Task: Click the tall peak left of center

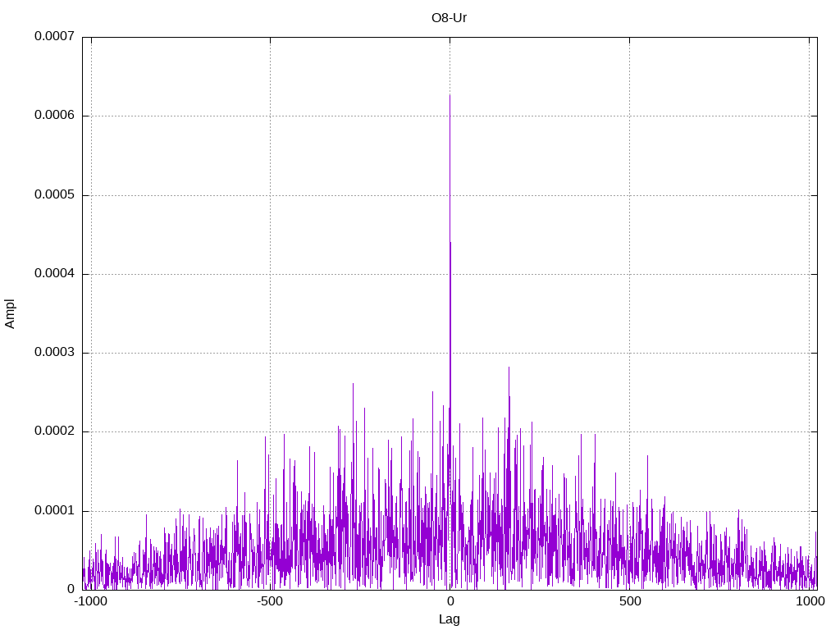Action: pos(353,384)
